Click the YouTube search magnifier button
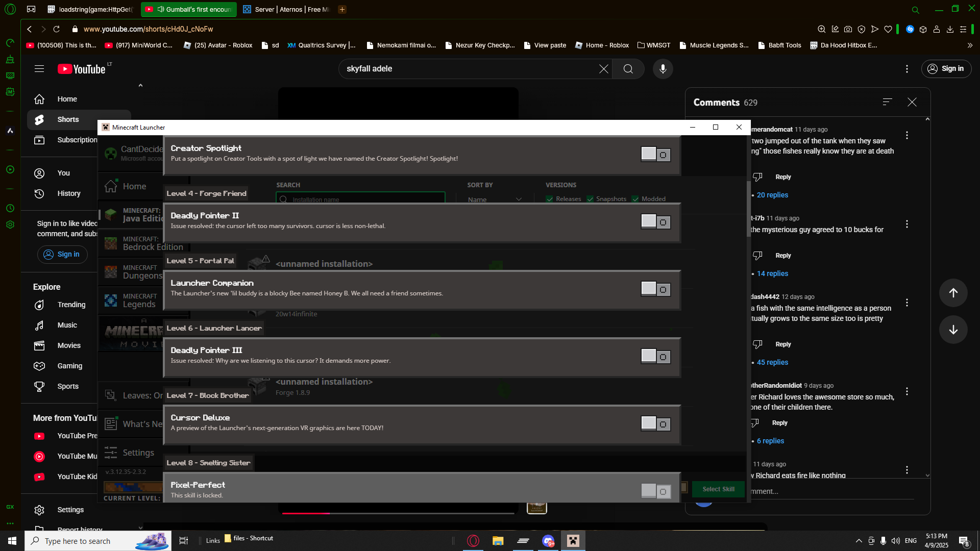This screenshot has height=551, width=980. (x=628, y=69)
